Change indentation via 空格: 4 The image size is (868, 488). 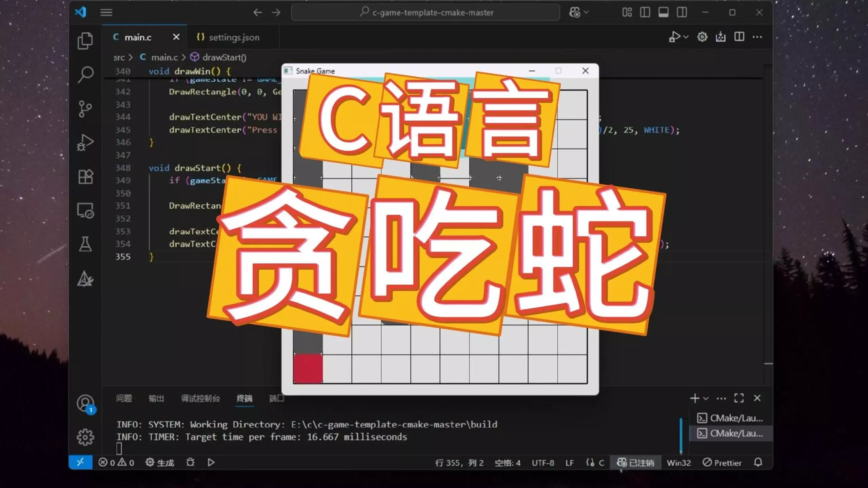[507, 463]
